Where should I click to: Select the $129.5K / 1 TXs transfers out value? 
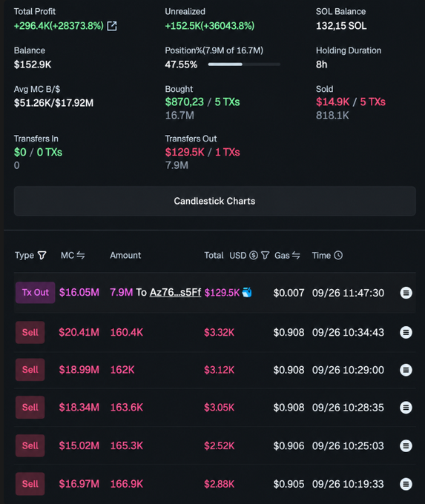point(202,152)
